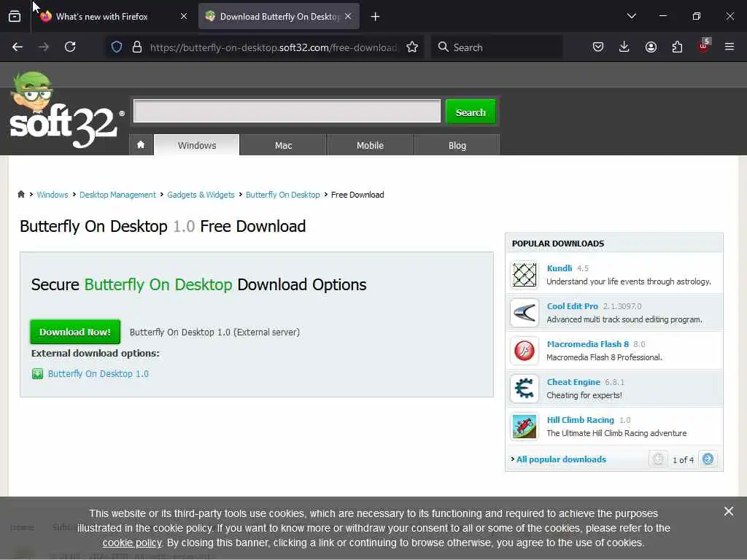Close the What's new with Firefox tab
Screen dimensions: 747x560
[x=184, y=17]
